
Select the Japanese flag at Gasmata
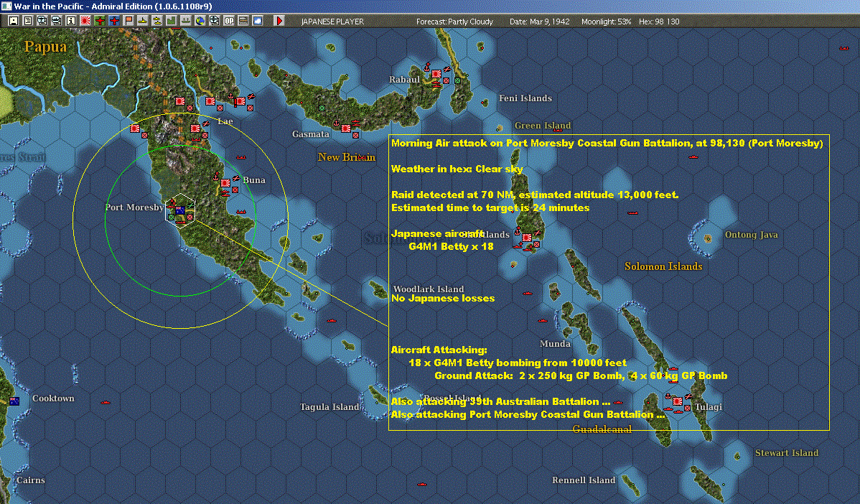(345, 129)
